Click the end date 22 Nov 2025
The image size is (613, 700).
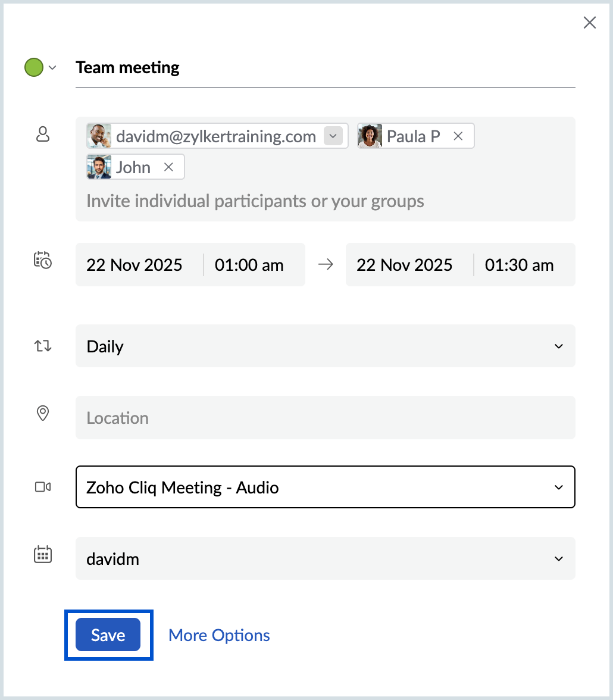405,265
